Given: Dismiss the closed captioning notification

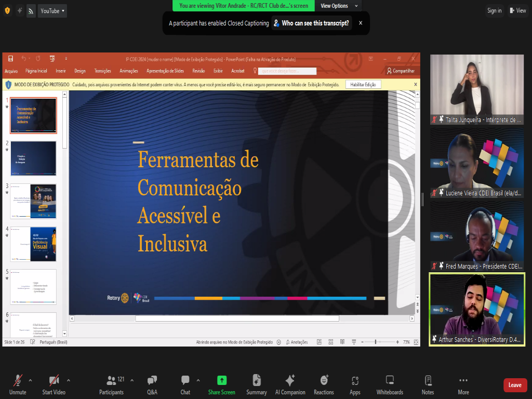Looking at the screenshot, I should pyautogui.click(x=361, y=23).
